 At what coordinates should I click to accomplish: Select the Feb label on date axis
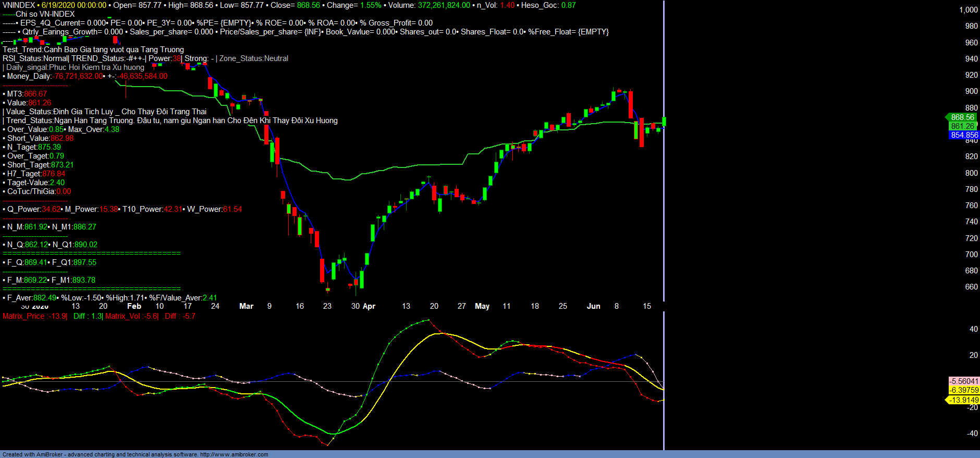tap(134, 306)
